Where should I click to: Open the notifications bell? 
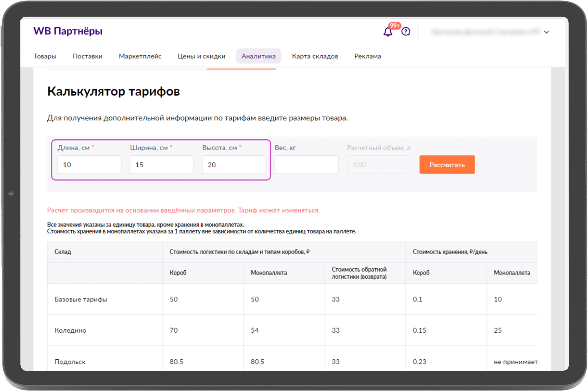coord(388,31)
